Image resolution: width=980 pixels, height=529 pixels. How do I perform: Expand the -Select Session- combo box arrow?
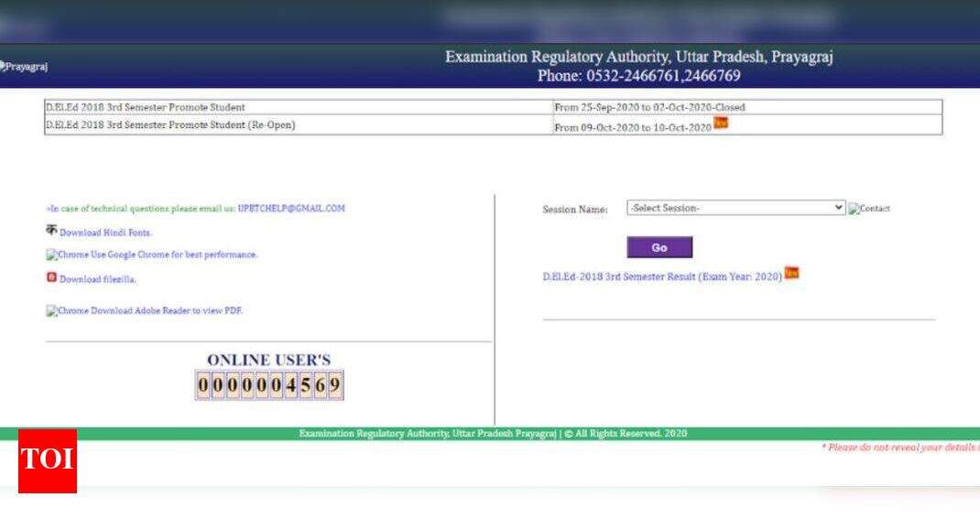(839, 209)
